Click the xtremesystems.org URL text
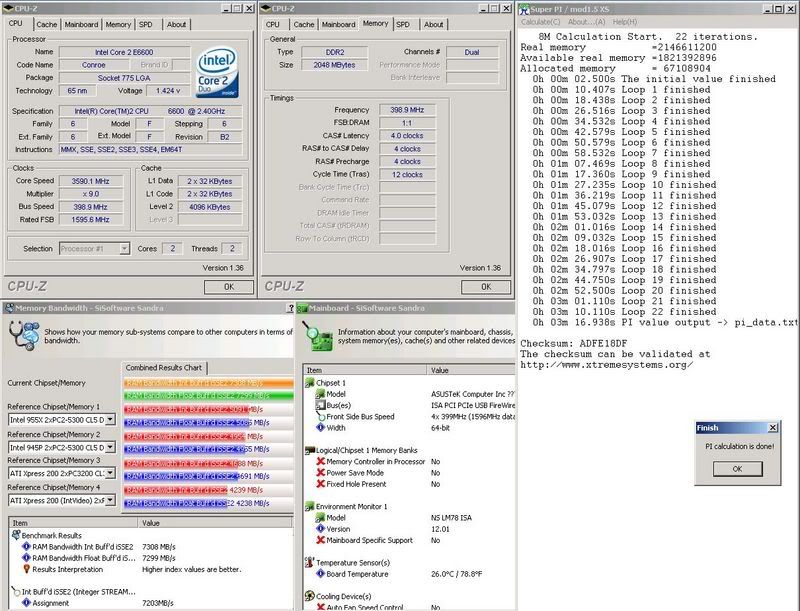This screenshot has width=800, height=611. click(x=607, y=365)
